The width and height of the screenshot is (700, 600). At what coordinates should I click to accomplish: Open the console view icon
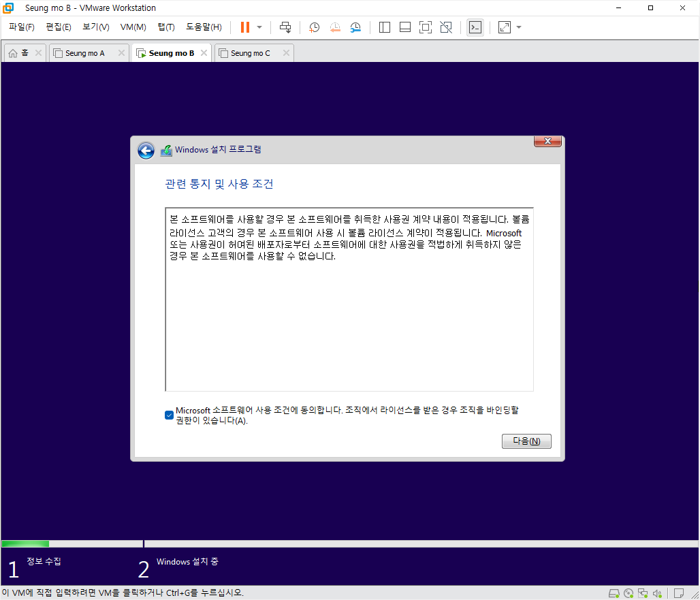[475, 27]
